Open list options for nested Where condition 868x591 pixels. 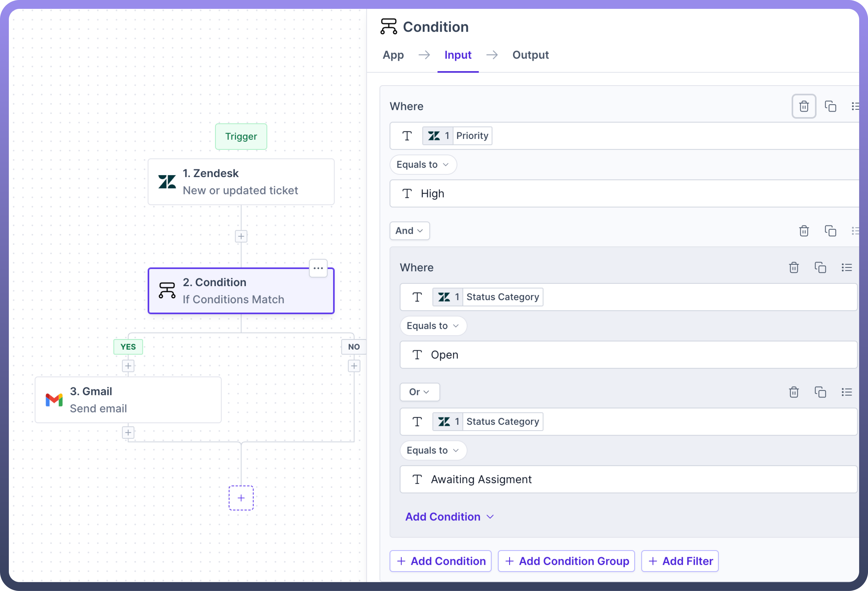coord(846,267)
